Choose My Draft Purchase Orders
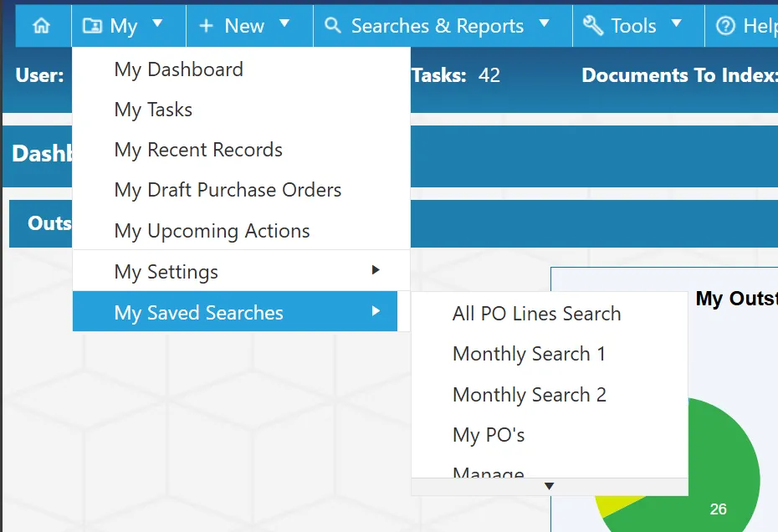 pos(241,190)
